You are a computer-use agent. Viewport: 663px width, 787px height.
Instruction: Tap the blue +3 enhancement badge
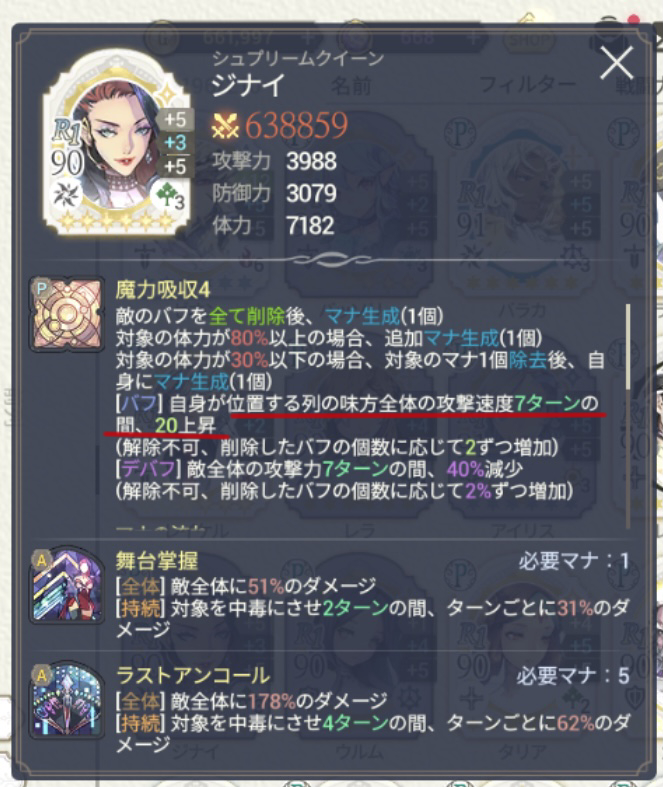175,143
